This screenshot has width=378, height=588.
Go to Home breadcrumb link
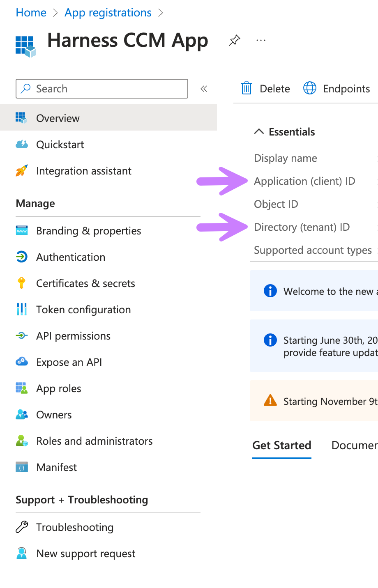click(31, 13)
